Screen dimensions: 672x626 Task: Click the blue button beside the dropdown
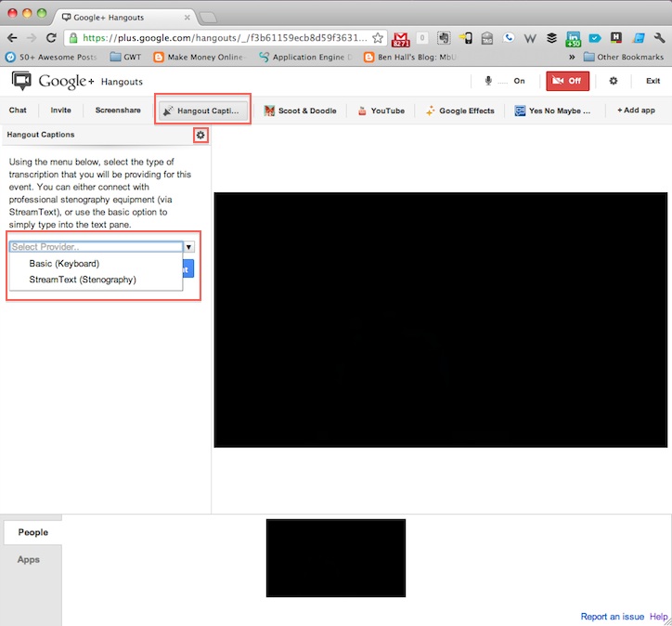coord(188,268)
